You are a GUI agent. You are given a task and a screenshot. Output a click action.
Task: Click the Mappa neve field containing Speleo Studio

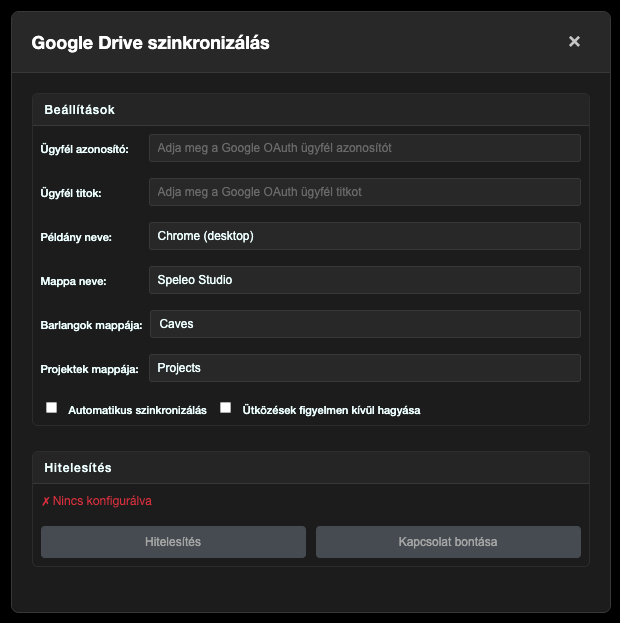[365, 280]
